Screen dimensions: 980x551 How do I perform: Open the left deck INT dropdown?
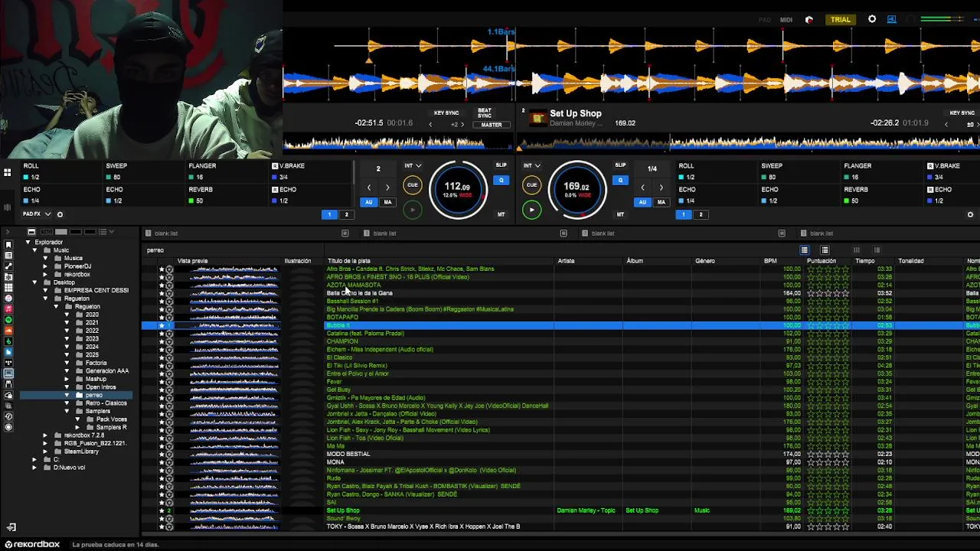coord(413,165)
